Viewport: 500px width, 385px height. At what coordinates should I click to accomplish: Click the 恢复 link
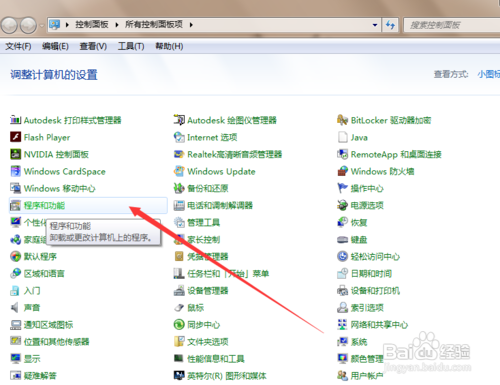coord(359,222)
